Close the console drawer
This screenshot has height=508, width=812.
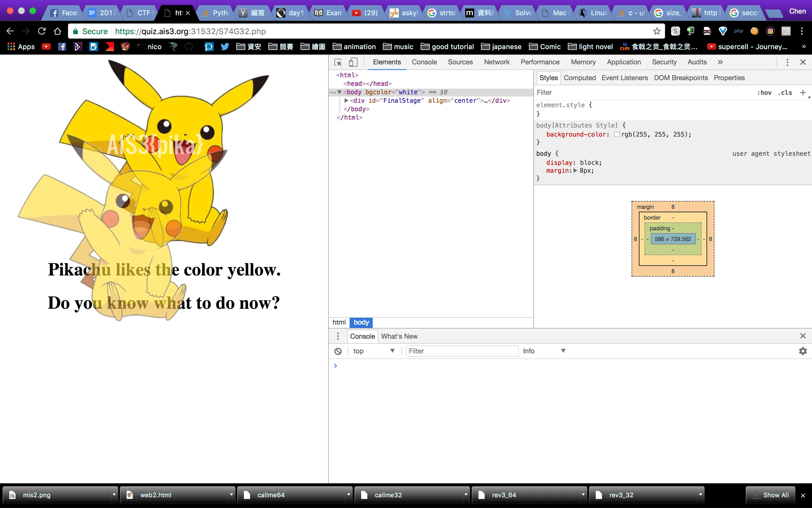click(x=803, y=336)
